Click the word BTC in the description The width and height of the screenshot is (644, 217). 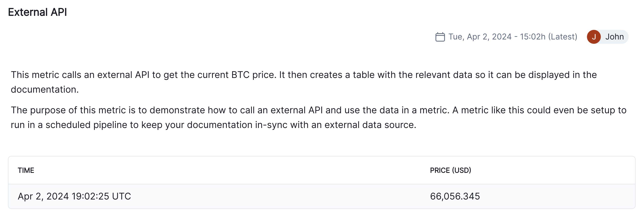click(240, 75)
